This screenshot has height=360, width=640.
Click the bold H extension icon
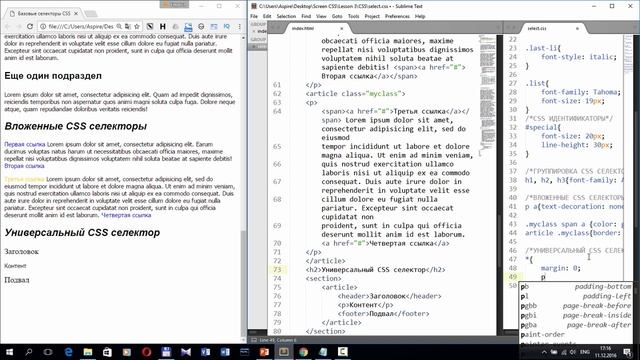click(162, 26)
